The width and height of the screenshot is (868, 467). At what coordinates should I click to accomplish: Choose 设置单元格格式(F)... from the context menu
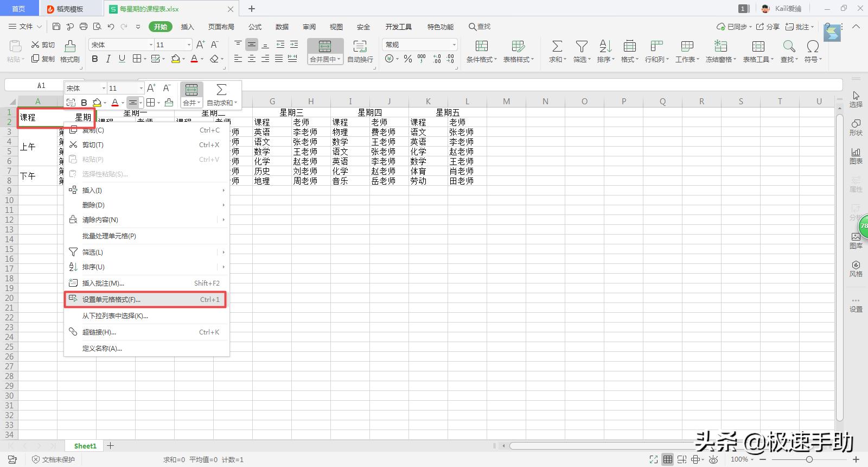click(146, 300)
